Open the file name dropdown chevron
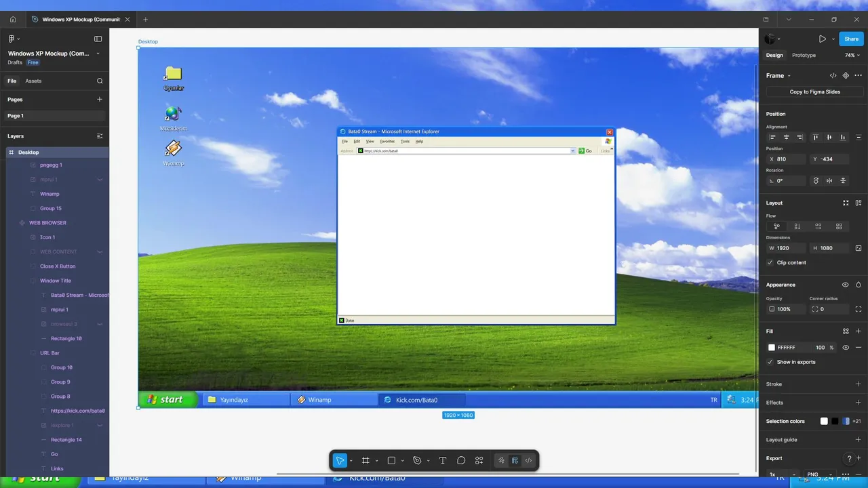The width and height of the screenshot is (868, 488). click(x=98, y=54)
